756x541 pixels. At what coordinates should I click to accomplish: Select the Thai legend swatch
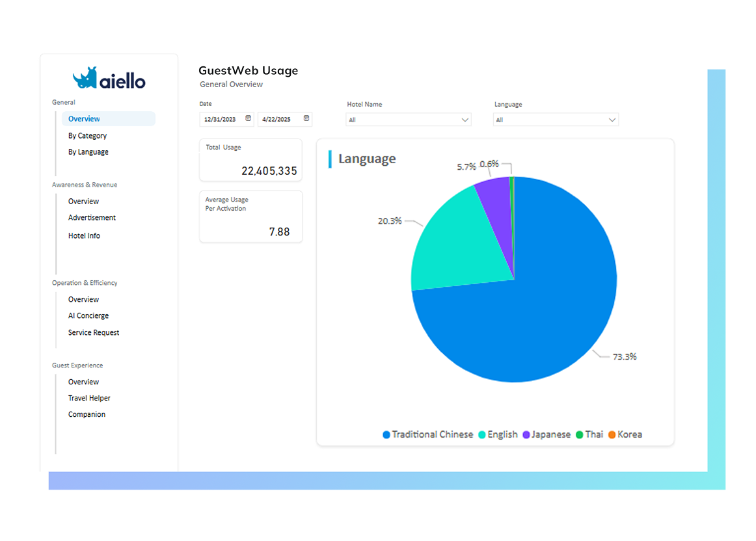click(580, 434)
